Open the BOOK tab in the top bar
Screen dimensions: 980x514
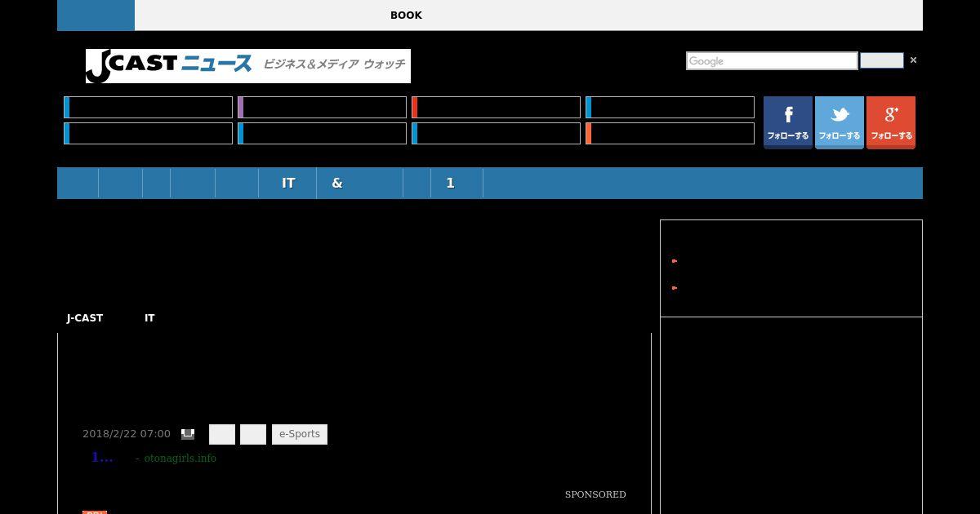point(406,16)
